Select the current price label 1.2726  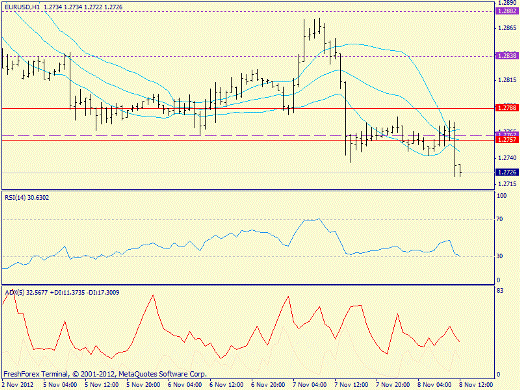pos(507,172)
